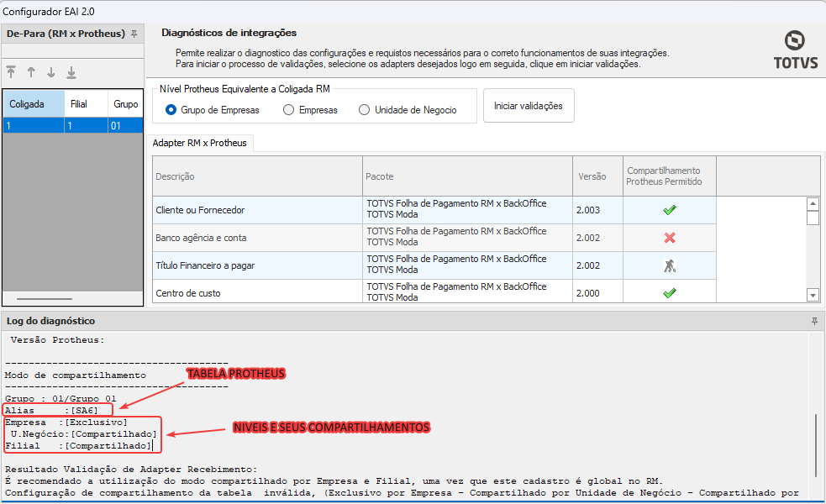
Task: Pin the Log do diagnóstico panel
Action: click(814, 321)
